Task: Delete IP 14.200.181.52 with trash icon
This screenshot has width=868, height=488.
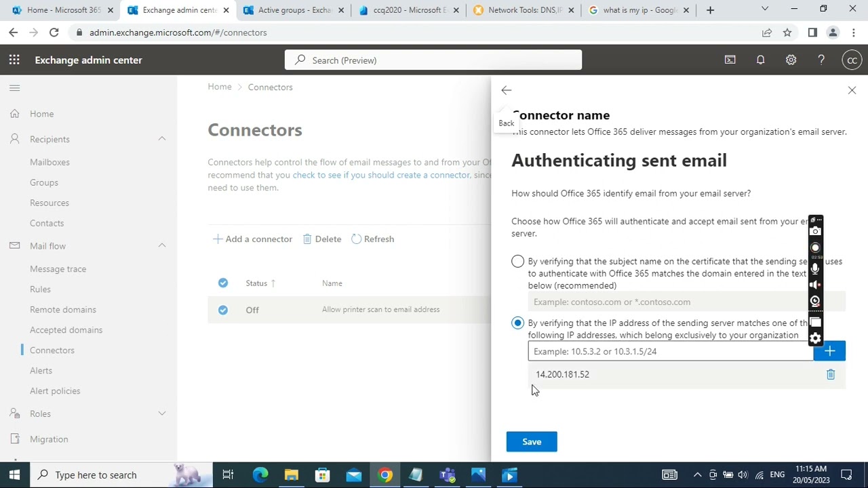Action: (x=831, y=374)
